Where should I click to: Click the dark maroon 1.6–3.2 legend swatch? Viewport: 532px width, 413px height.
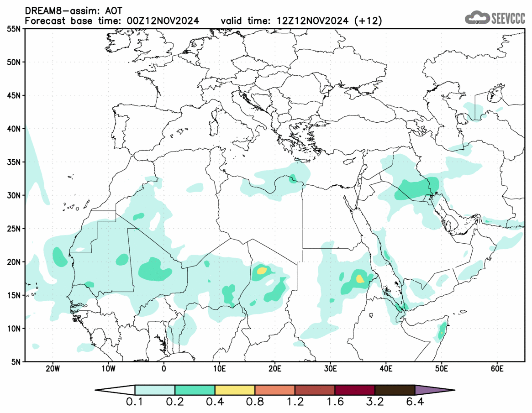355,390
